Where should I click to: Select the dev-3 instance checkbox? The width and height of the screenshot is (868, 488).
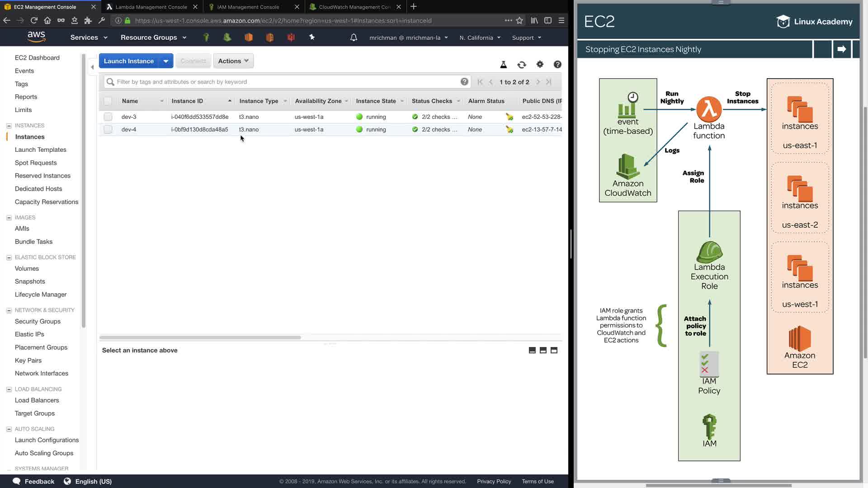coord(108,117)
